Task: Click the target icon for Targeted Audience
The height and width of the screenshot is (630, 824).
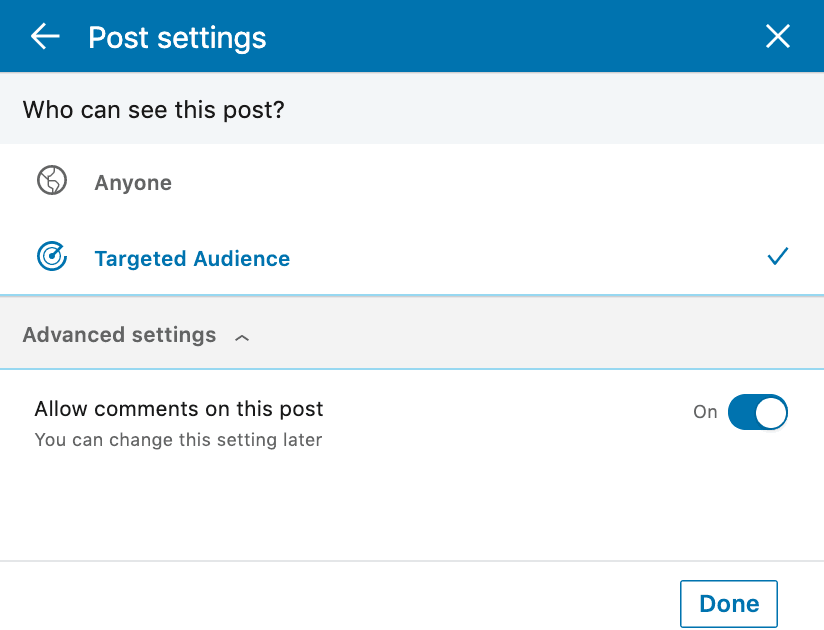Action: pyautogui.click(x=52, y=256)
